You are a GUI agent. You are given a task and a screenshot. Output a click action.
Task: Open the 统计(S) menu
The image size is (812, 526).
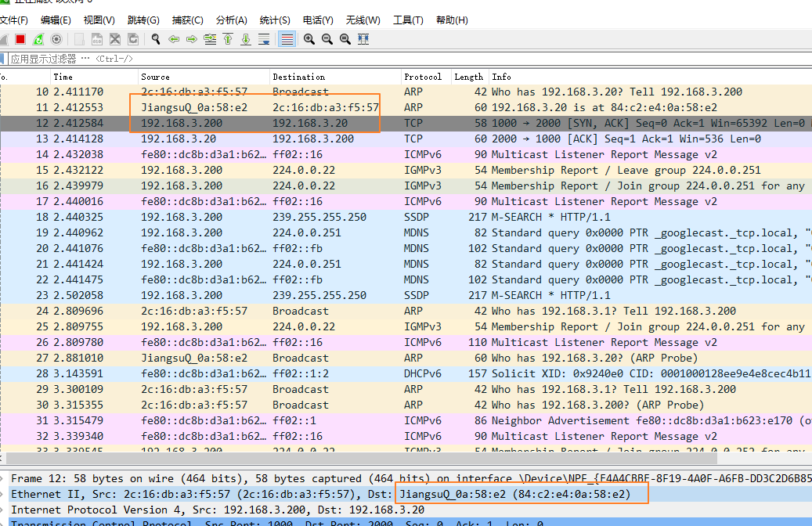click(274, 20)
